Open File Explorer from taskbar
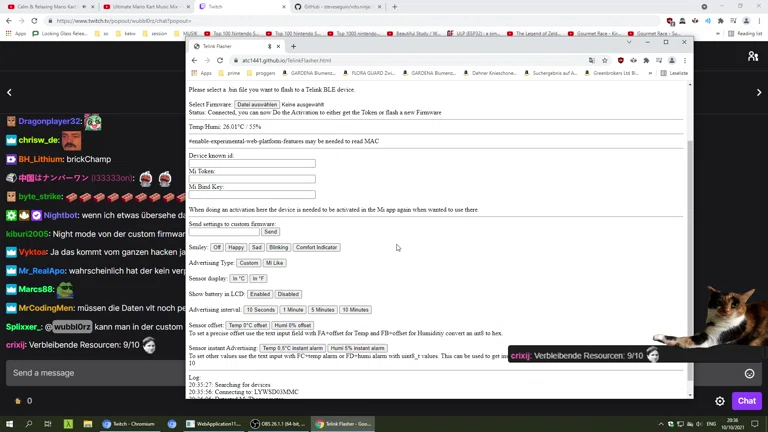This screenshot has height=432, width=768. pos(88,424)
